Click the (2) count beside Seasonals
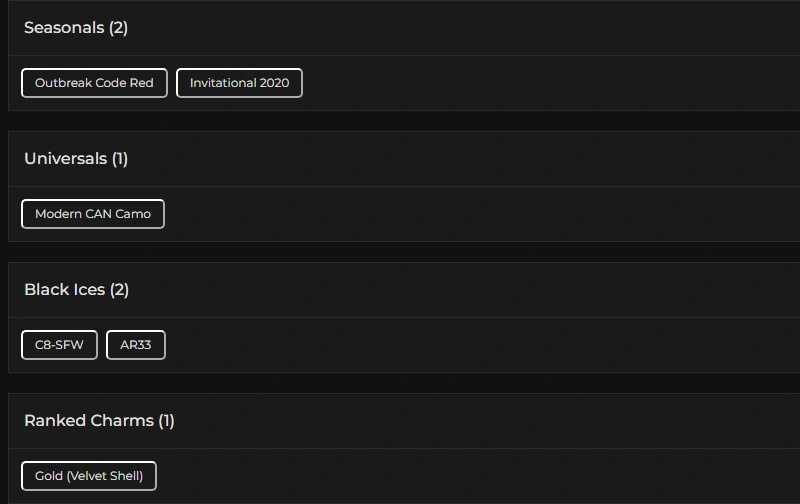The width and height of the screenshot is (800, 504). coord(118,28)
